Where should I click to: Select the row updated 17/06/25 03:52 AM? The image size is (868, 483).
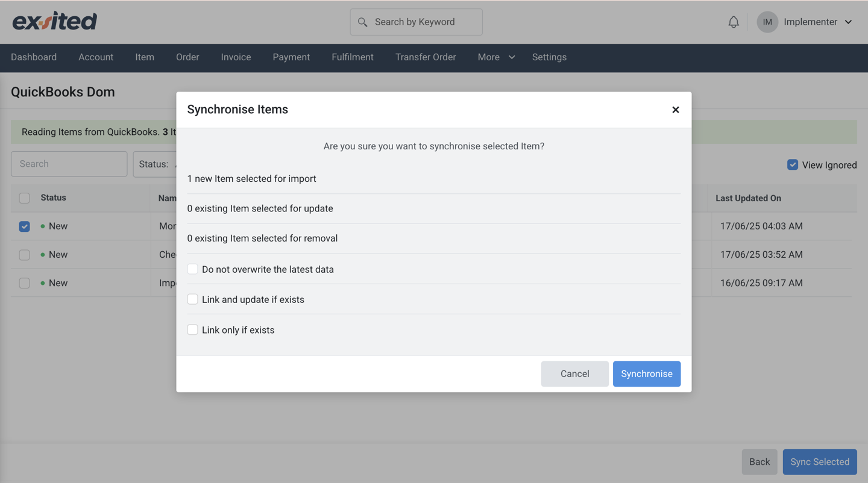(24, 255)
